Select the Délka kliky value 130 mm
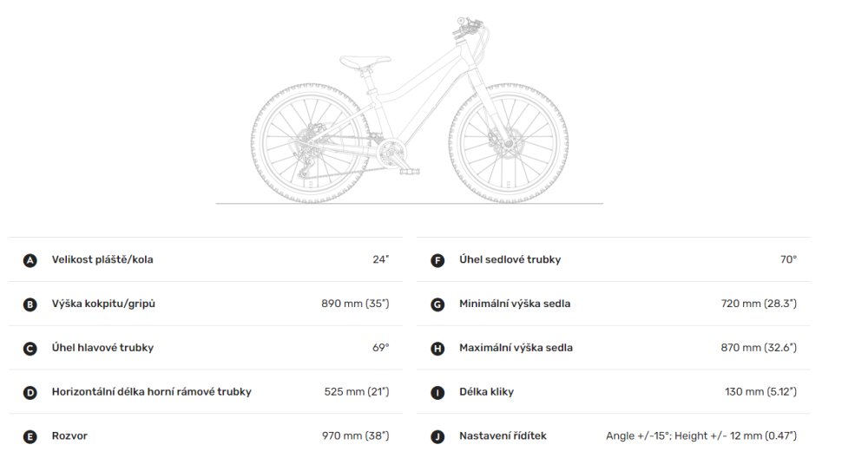Viewport: 868px width, 458px height. [760, 391]
